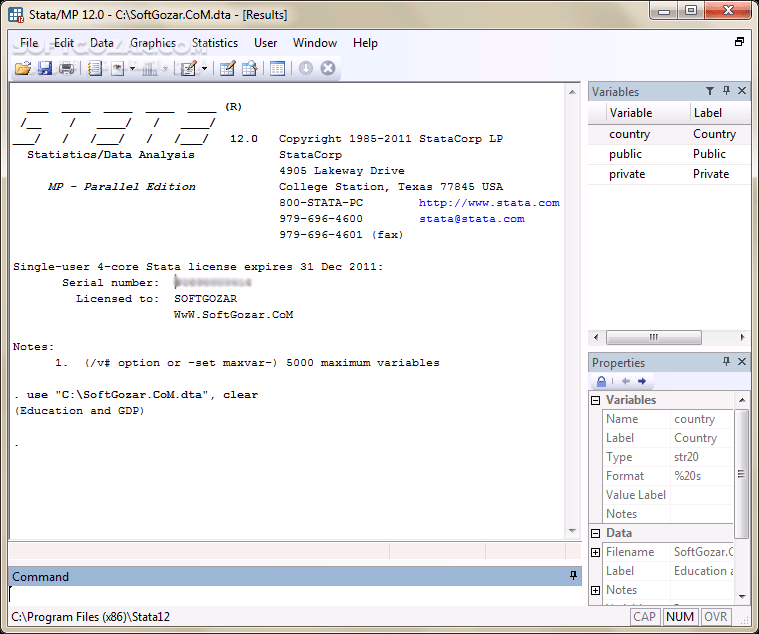Click into the Command input field

tap(294, 595)
